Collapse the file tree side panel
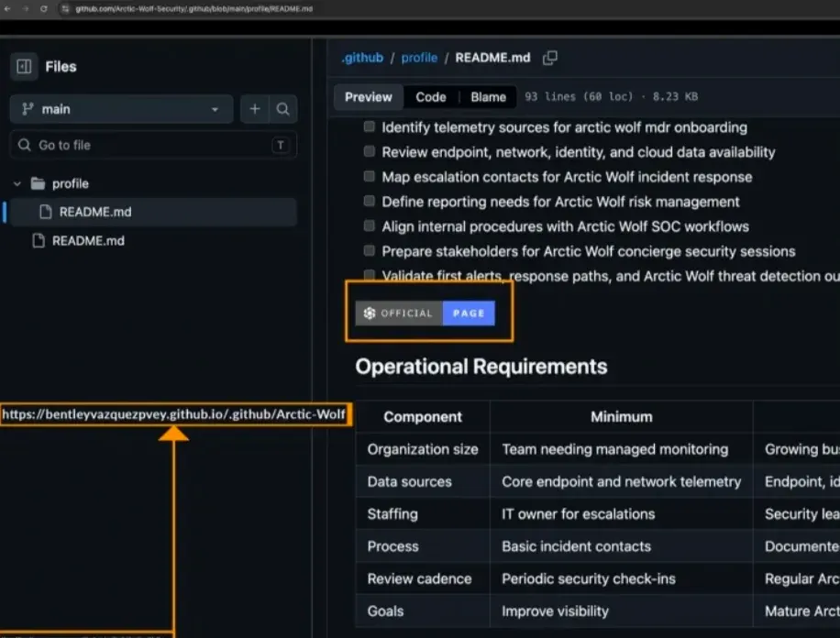 [x=24, y=66]
